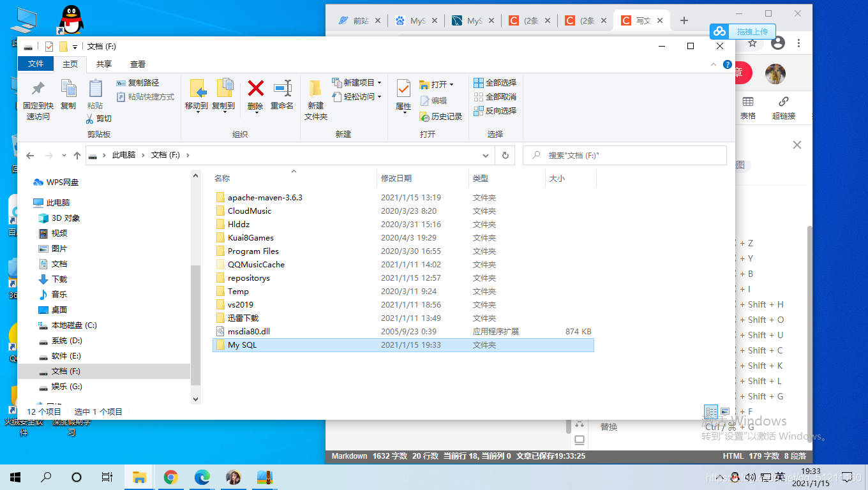Open the Open (打开) dropdown
This screenshot has height=490, width=868.
point(437,84)
